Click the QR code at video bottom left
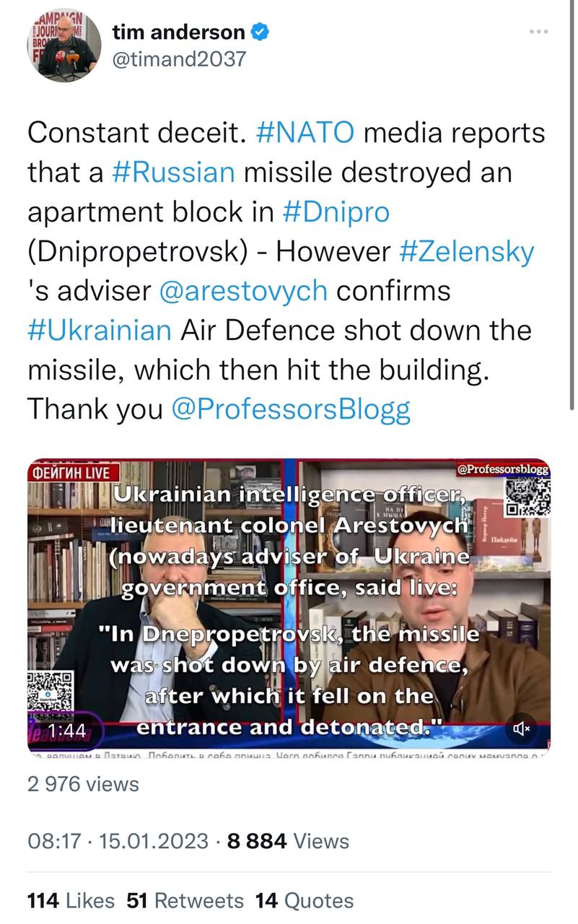The height and width of the screenshot is (924, 578). (51, 691)
